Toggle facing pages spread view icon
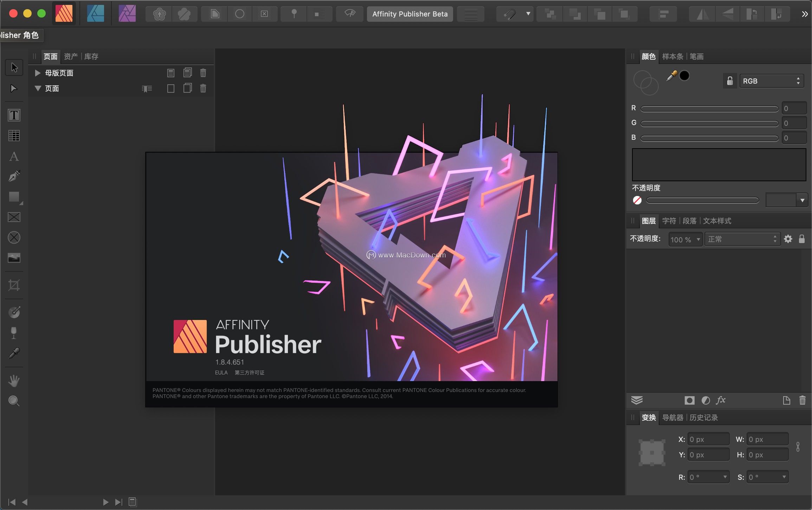This screenshot has width=812, height=510. pos(147,89)
